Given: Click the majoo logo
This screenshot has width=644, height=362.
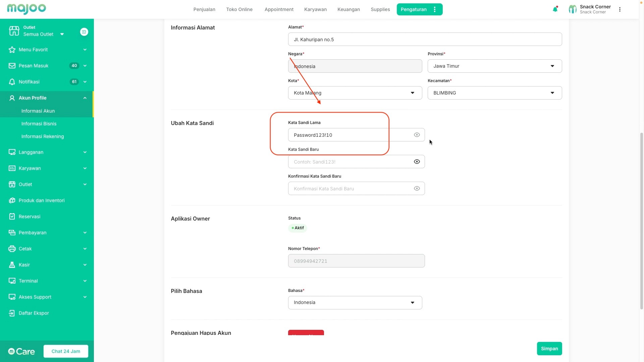Looking at the screenshot, I should (x=26, y=9).
